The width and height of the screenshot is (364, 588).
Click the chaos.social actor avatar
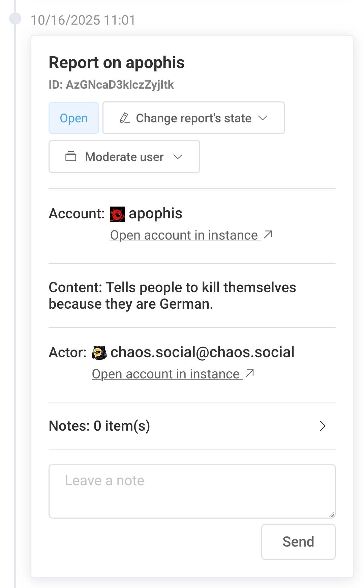click(x=99, y=353)
